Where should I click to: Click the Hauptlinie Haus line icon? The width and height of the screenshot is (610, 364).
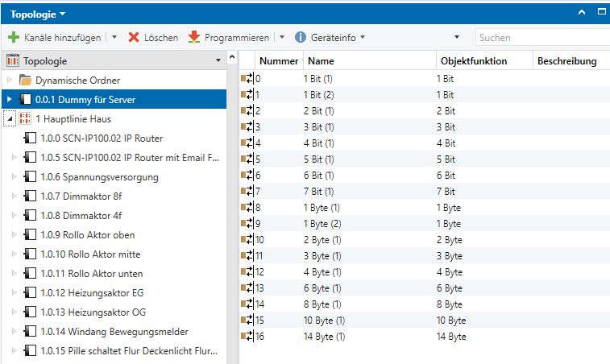click(25, 119)
